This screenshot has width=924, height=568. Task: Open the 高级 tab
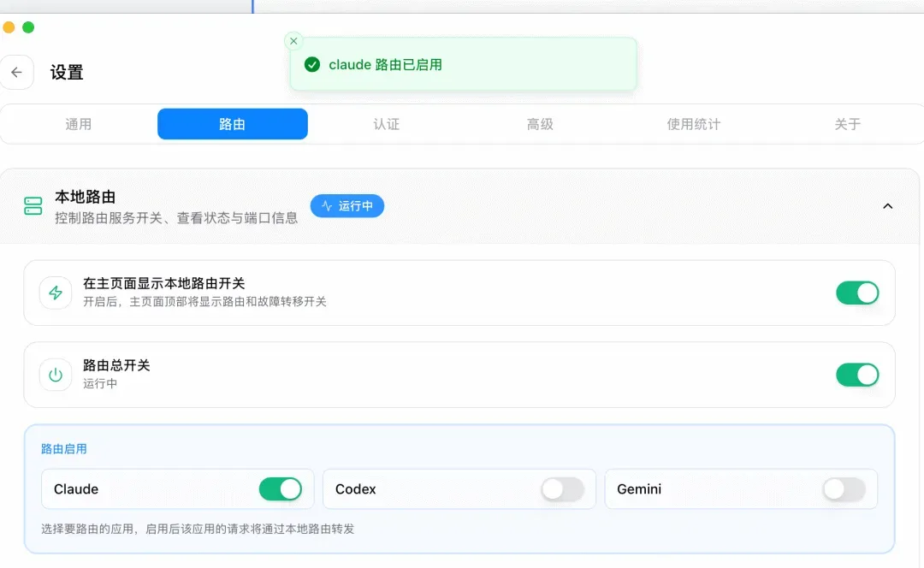click(x=540, y=124)
